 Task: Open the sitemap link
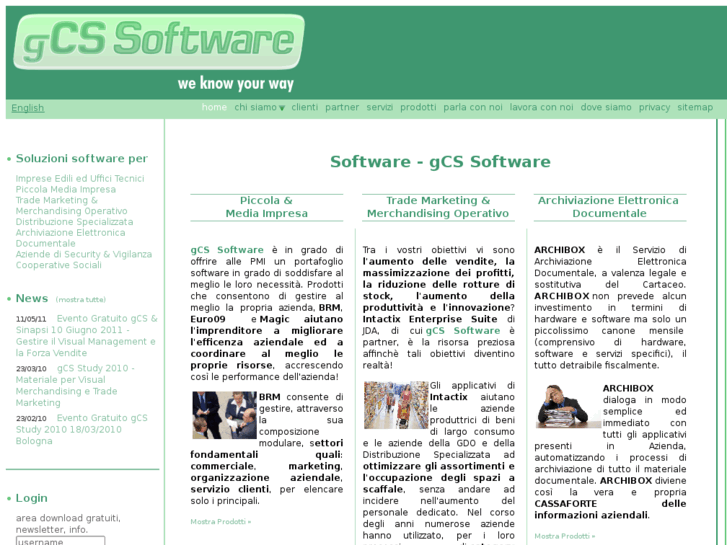pos(695,107)
